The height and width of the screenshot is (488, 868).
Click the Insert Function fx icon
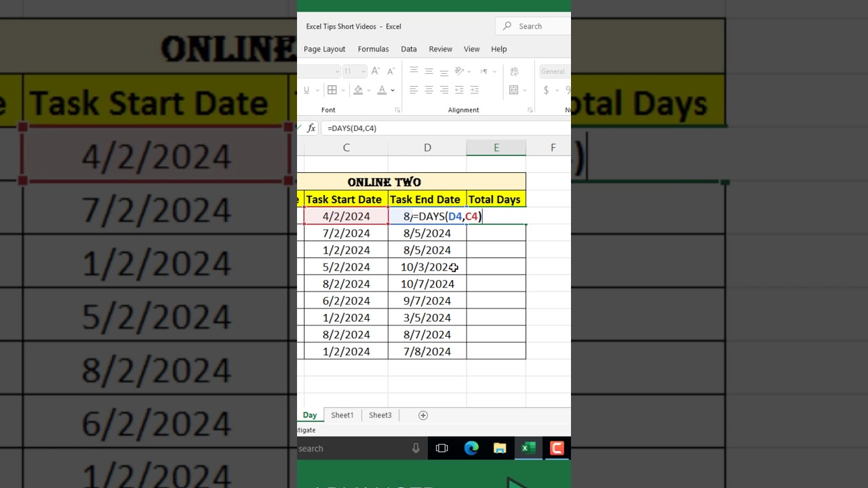tap(311, 127)
